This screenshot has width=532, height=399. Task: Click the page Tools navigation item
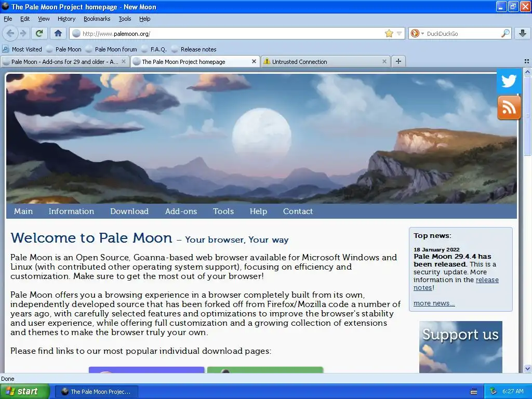coord(223,211)
